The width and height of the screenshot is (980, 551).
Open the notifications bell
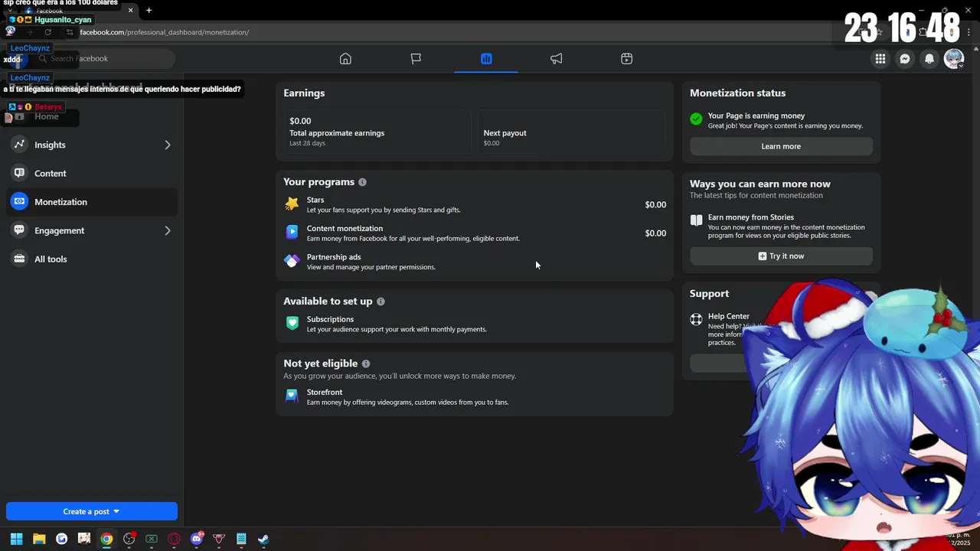tap(929, 59)
